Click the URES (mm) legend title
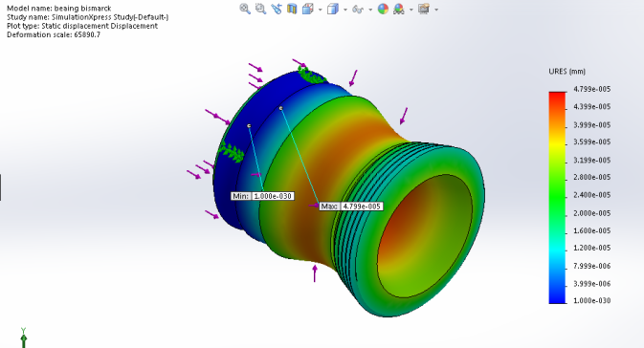Screen dimensions: 644x348 [566, 72]
